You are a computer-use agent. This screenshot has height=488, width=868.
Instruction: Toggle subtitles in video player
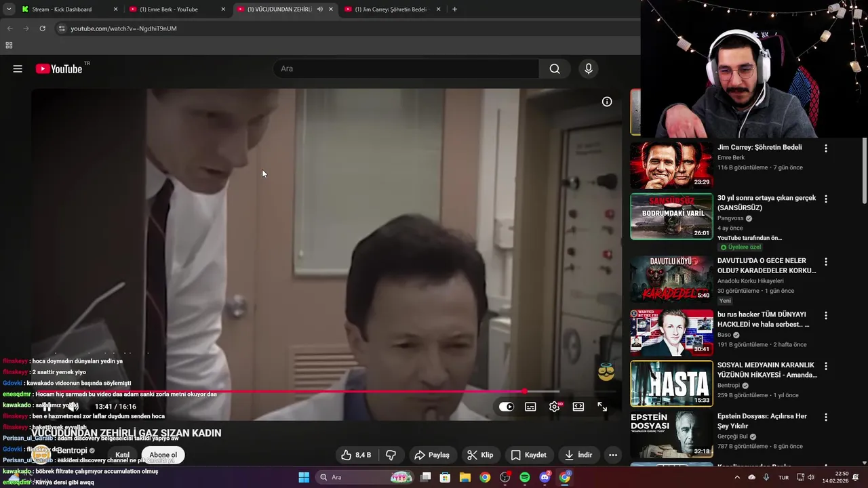tap(530, 407)
